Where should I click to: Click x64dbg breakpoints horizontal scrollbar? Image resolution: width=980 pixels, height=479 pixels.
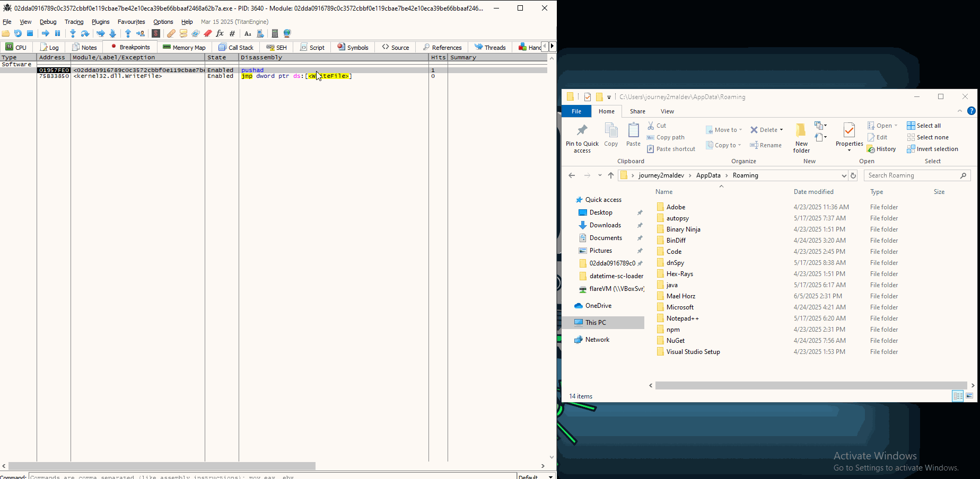tap(162, 466)
